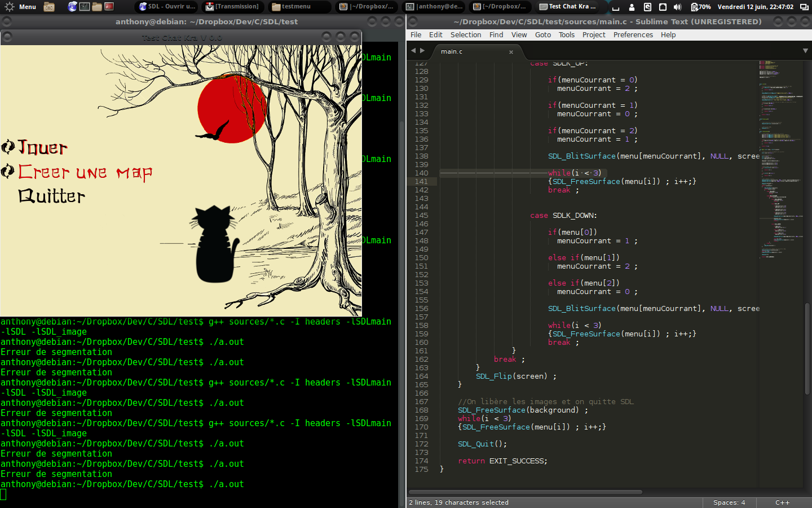The image size is (812, 508).
Task: Open the file manager folder launcher
Action: (97, 7)
